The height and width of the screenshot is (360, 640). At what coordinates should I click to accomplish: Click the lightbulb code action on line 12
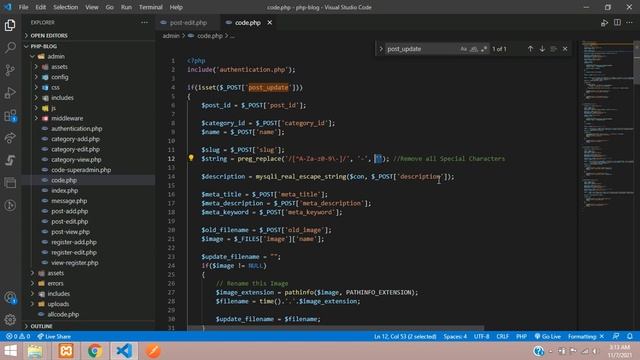[191, 158]
